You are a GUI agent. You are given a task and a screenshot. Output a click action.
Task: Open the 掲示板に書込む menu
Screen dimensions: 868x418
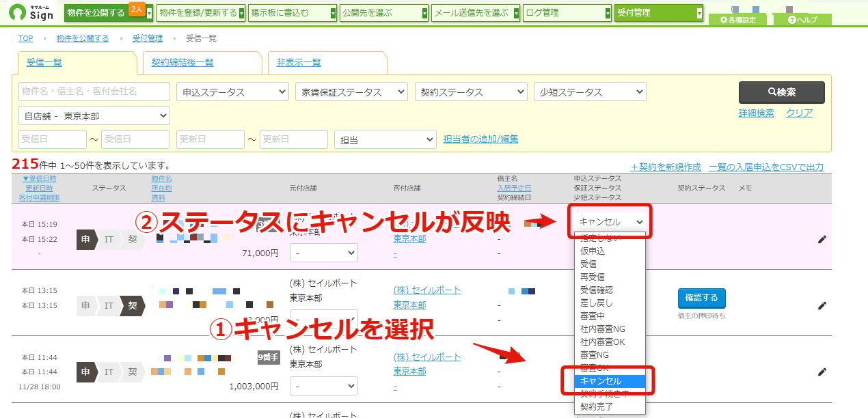pos(292,13)
